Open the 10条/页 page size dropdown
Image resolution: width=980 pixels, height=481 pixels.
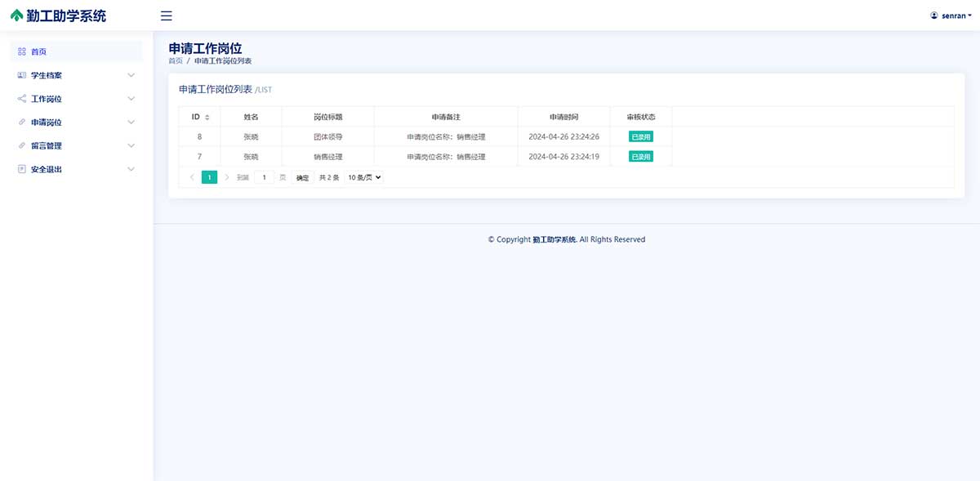click(x=364, y=177)
